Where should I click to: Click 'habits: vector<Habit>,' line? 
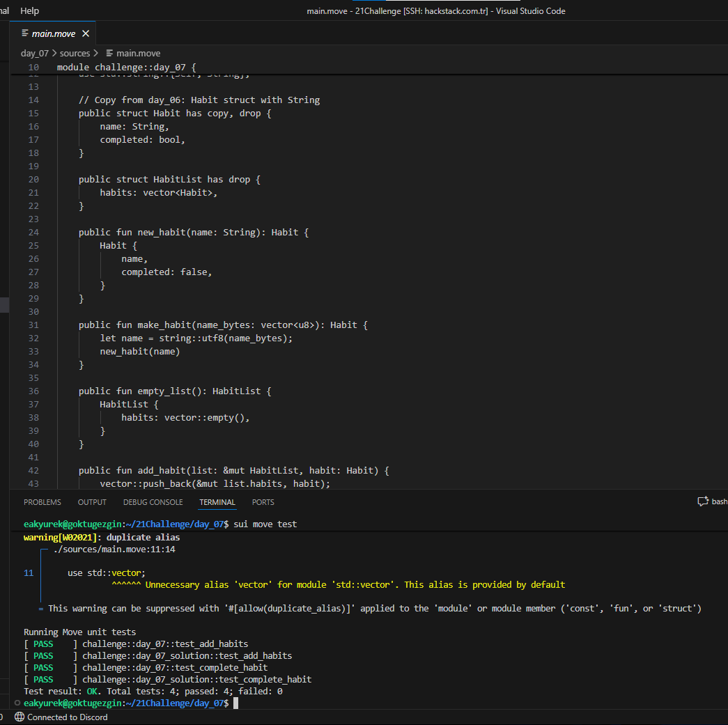[x=159, y=193]
